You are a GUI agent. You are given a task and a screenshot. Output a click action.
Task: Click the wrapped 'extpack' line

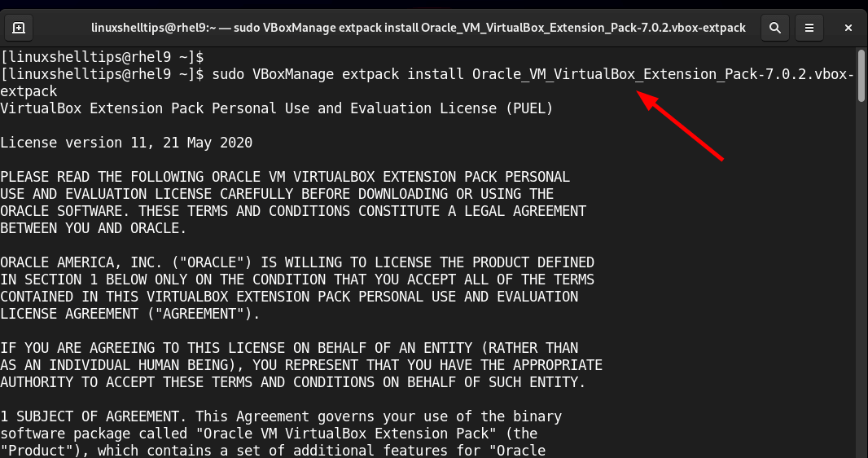tap(28, 91)
